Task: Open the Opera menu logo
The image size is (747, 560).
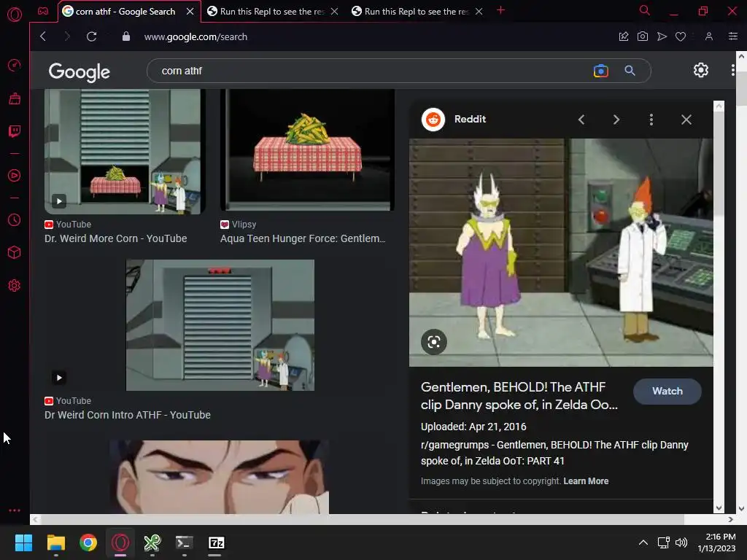Action: point(15,15)
